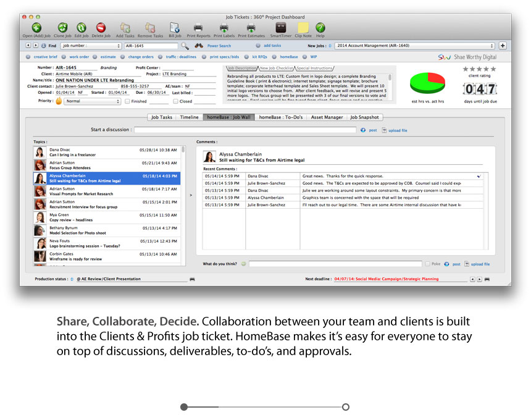Click the Delete Job icon
531x420 pixels.
point(101,28)
